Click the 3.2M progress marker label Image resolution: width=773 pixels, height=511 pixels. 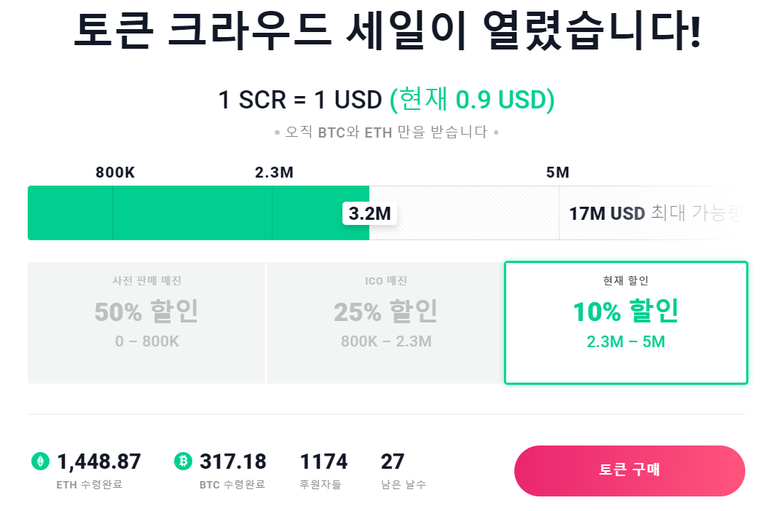tap(369, 213)
